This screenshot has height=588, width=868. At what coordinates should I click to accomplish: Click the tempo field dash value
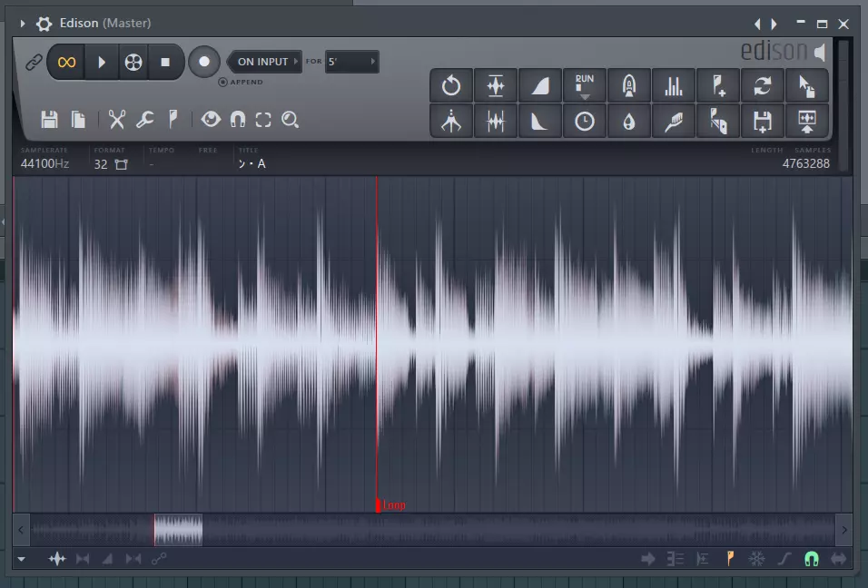[152, 164]
